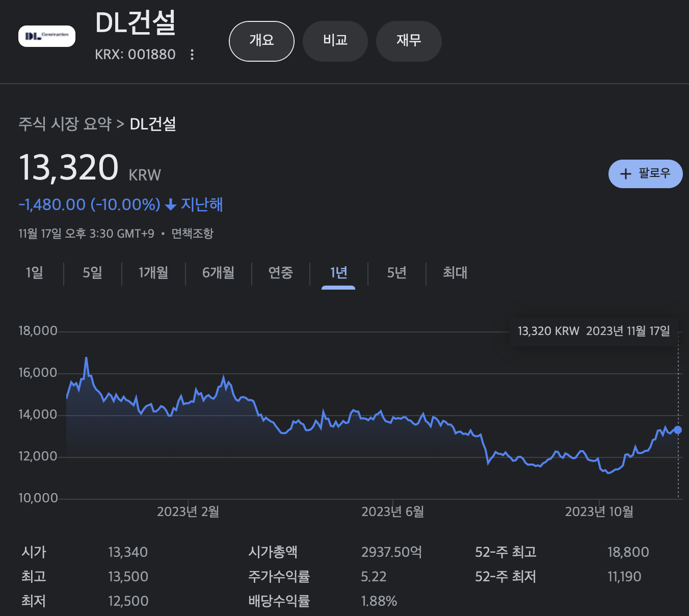Image resolution: width=689 pixels, height=616 pixels.
Task: Select the 5년 chart range
Action: [397, 273]
